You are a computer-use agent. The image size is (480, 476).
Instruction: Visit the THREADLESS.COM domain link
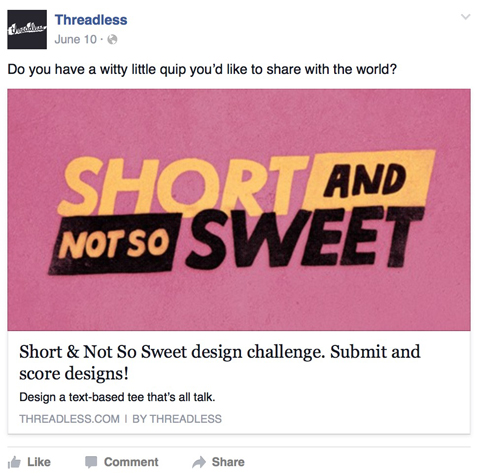click(69, 419)
